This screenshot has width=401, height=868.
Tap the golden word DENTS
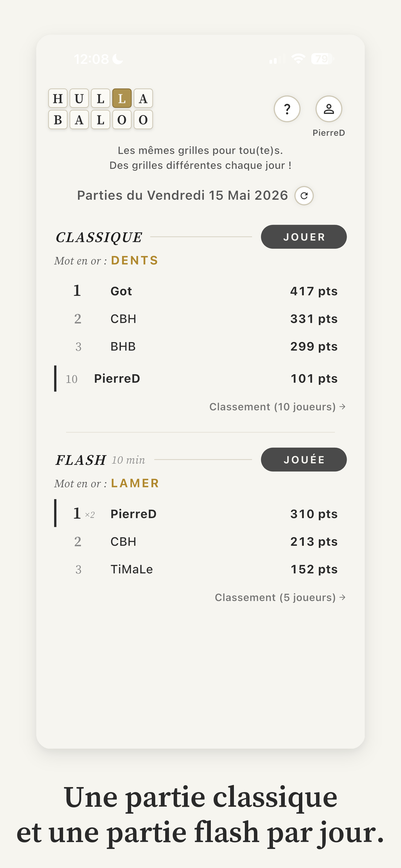coord(135,261)
